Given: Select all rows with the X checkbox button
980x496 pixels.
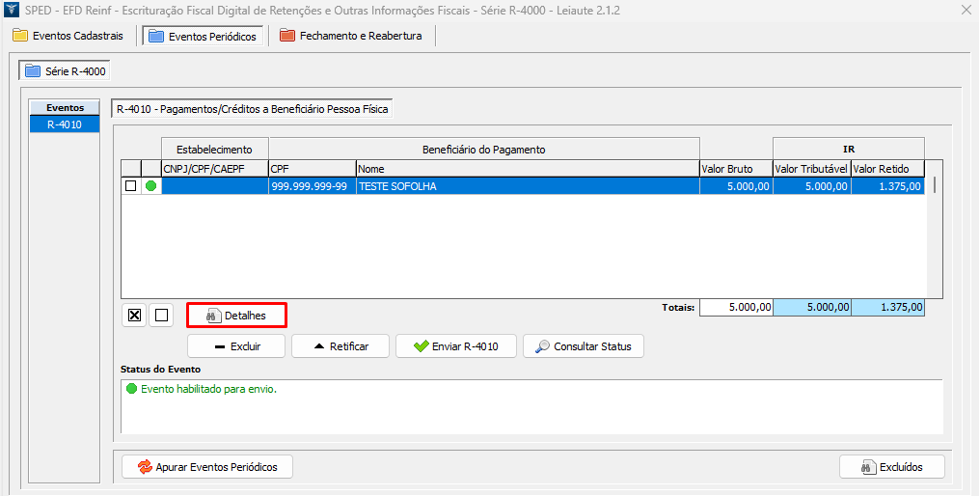Looking at the screenshot, I should (135, 315).
